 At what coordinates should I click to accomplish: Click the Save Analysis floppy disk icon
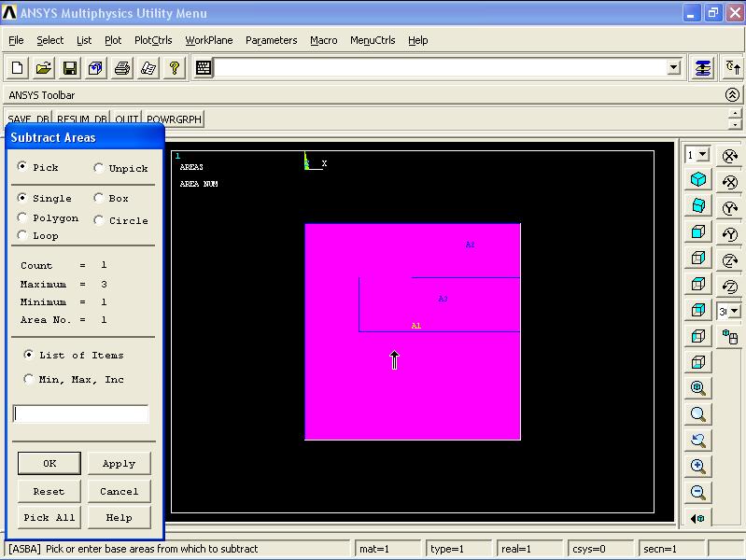69,68
